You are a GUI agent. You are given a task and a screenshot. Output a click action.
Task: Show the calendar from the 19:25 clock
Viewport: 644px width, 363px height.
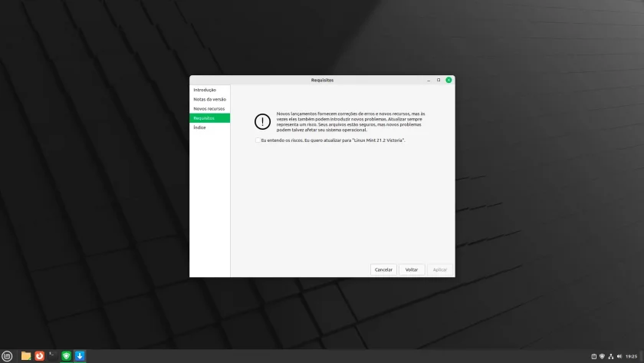coord(631,356)
